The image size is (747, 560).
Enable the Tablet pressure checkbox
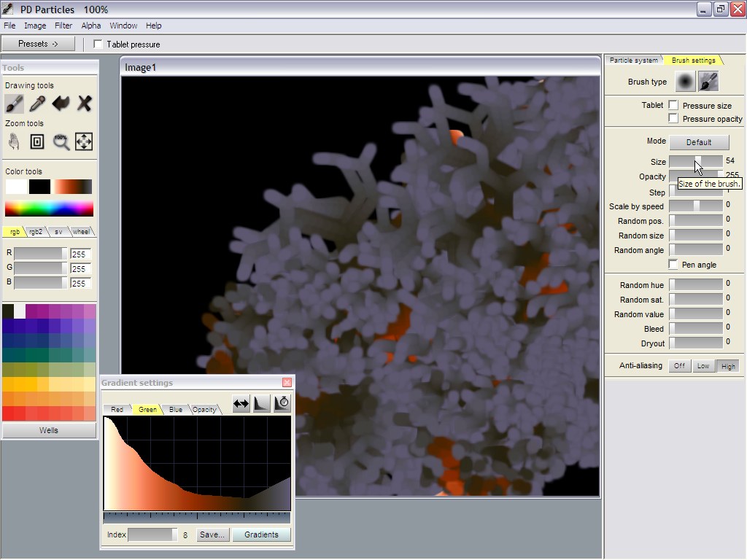click(x=98, y=44)
